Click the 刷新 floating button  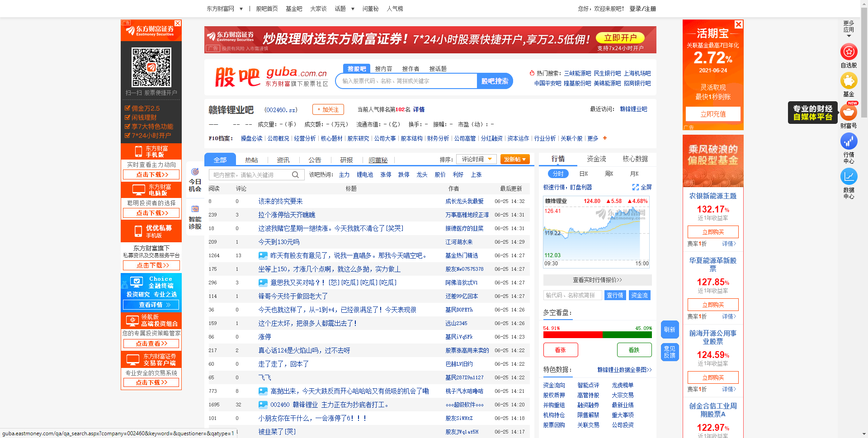(x=670, y=330)
